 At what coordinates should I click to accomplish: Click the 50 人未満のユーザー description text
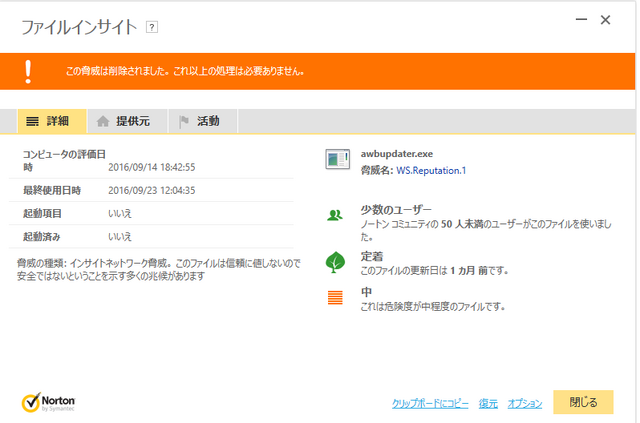(x=486, y=231)
